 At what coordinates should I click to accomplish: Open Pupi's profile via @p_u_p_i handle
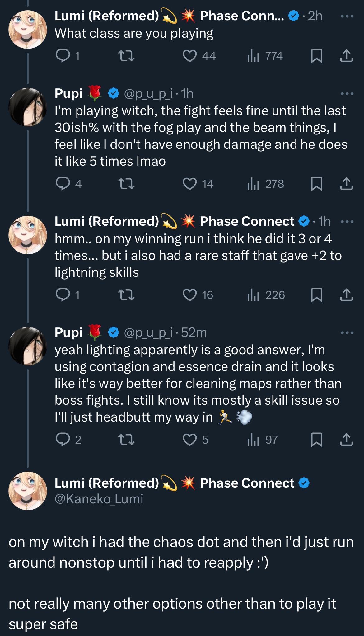point(148,94)
